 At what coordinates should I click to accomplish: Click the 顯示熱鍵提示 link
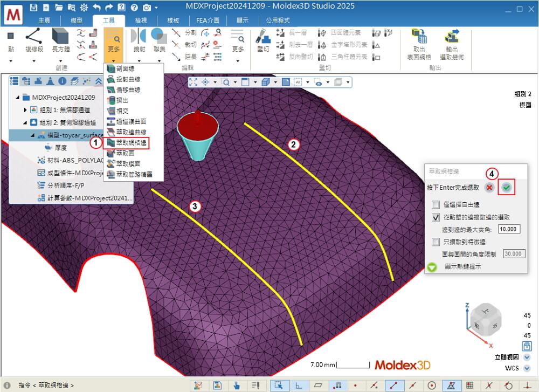(x=462, y=266)
